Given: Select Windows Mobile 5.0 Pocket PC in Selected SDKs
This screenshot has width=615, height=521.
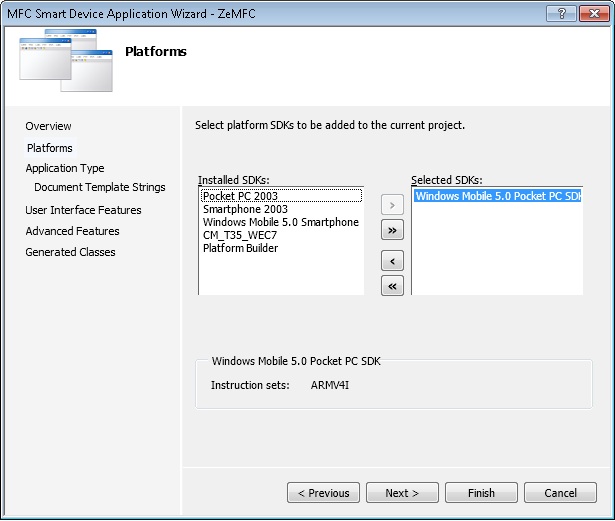Looking at the screenshot, I should pos(497,196).
